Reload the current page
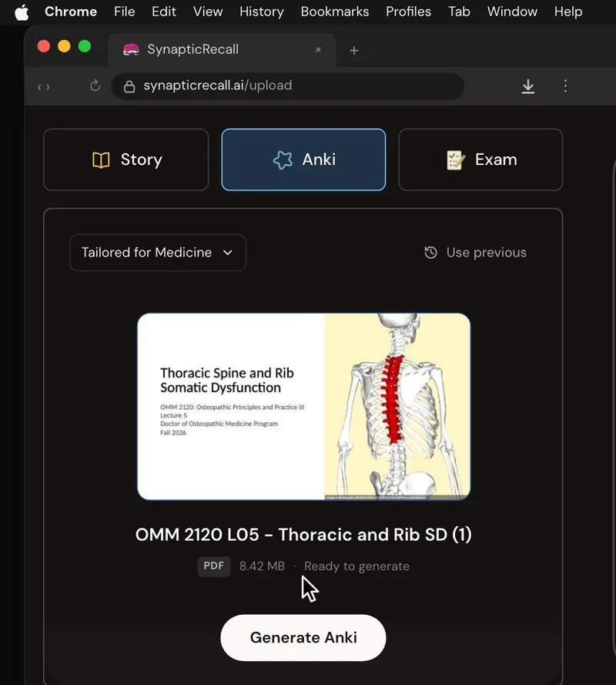This screenshot has width=616, height=685. [x=95, y=86]
